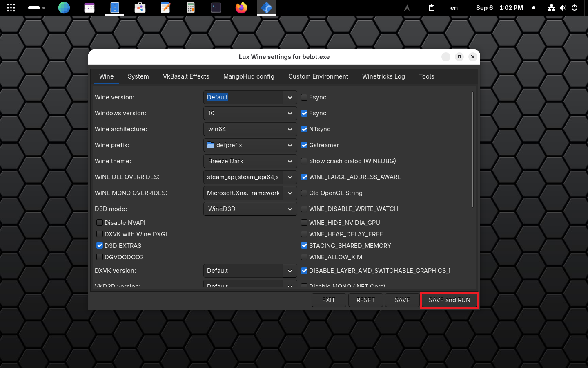The height and width of the screenshot is (368, 588).
Task: Select the Wine tab
Action: [x=107, y=76]
